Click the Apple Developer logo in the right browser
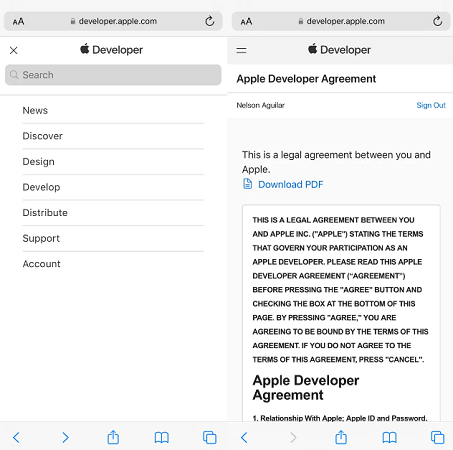The height and width of the screenshot is (450, 453). tap(339, 50)
